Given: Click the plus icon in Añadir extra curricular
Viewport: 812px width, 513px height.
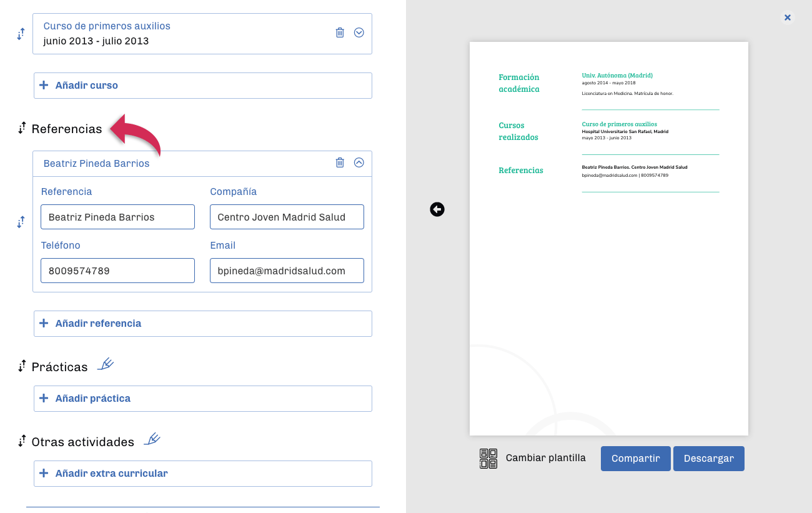Looking at the screenshot, I should [44, 473].
